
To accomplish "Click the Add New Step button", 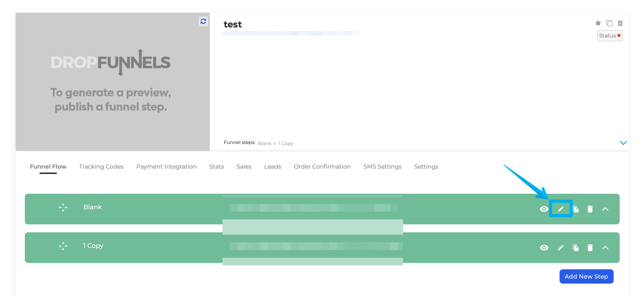I will pyautogui.click(x=586, y=276).
